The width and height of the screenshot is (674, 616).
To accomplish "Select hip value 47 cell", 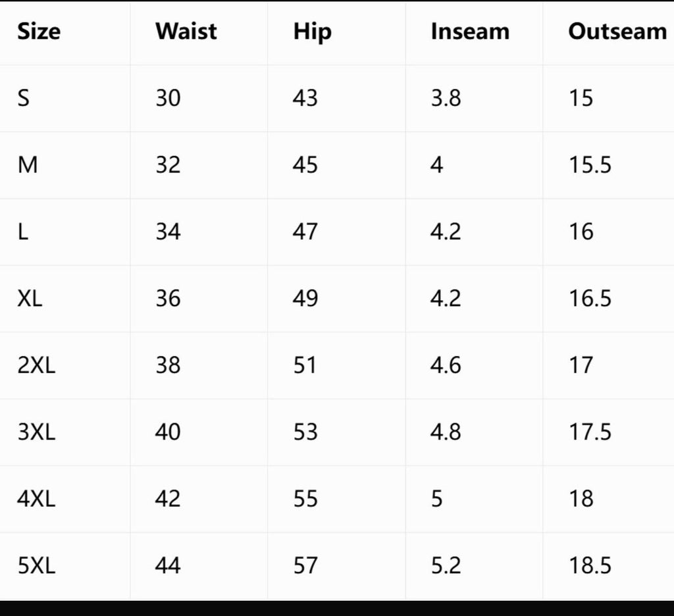I will pyautogui.click(x=305, y=232).
